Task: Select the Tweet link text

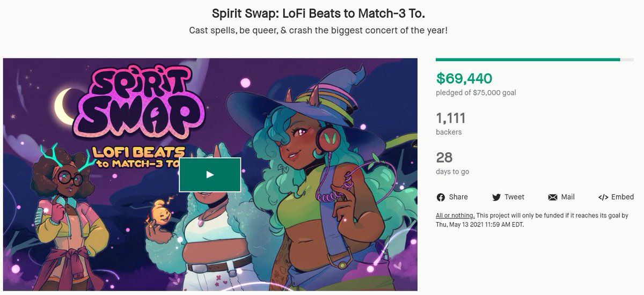Action: (514, 197)
